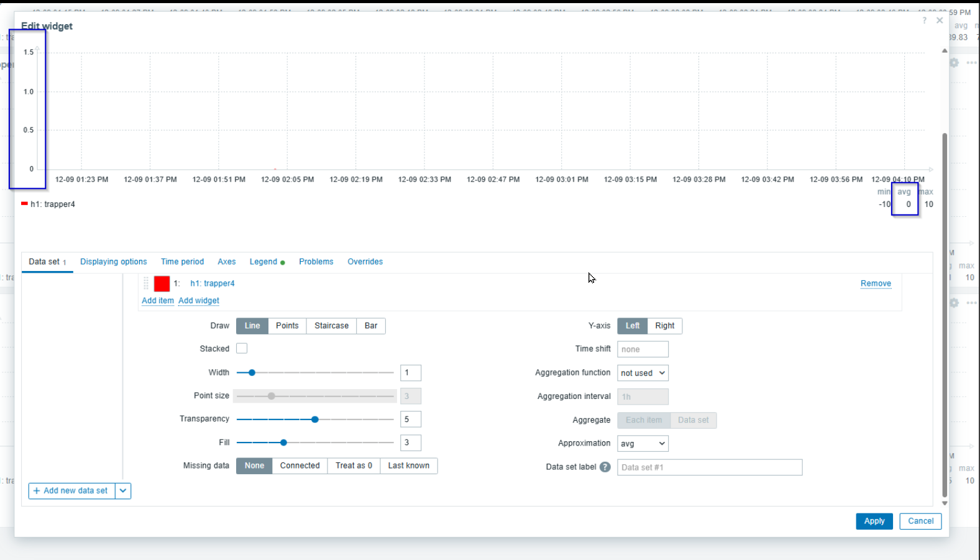Open the Aggregation function dropdown

[x=643, y=373]
